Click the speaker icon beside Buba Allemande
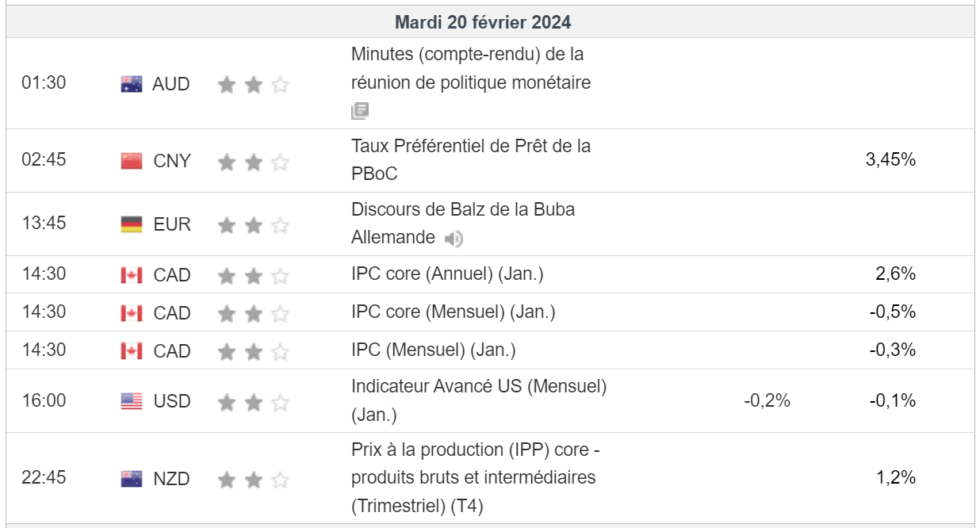The image size is (980, 528). 454,238
